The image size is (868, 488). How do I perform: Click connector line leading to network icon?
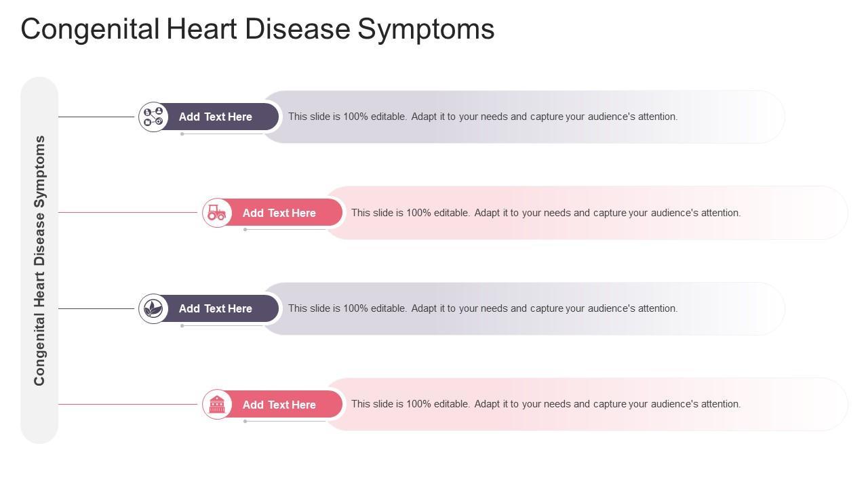point(96,117)
